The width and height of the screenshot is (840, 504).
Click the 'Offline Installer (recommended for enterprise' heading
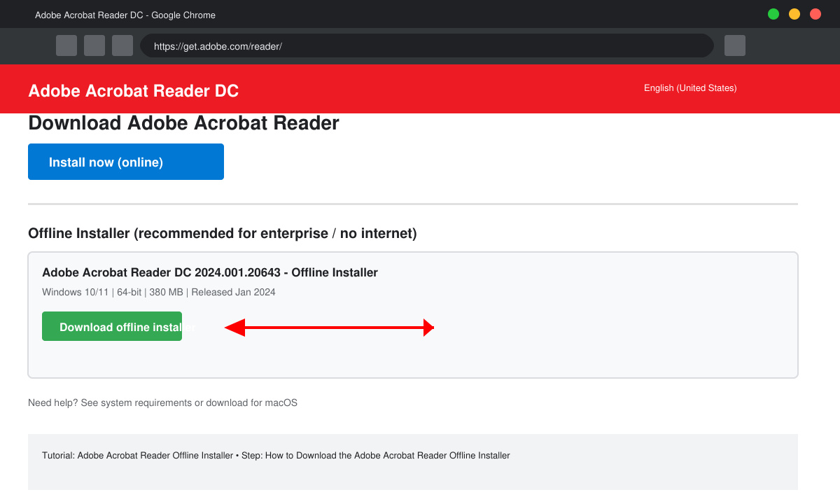[x=223, y=233]
